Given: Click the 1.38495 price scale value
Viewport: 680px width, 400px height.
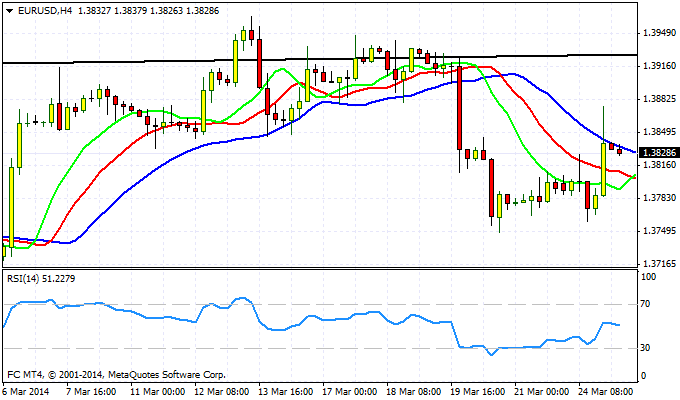Looking at the screenshot, I should 660,132.
